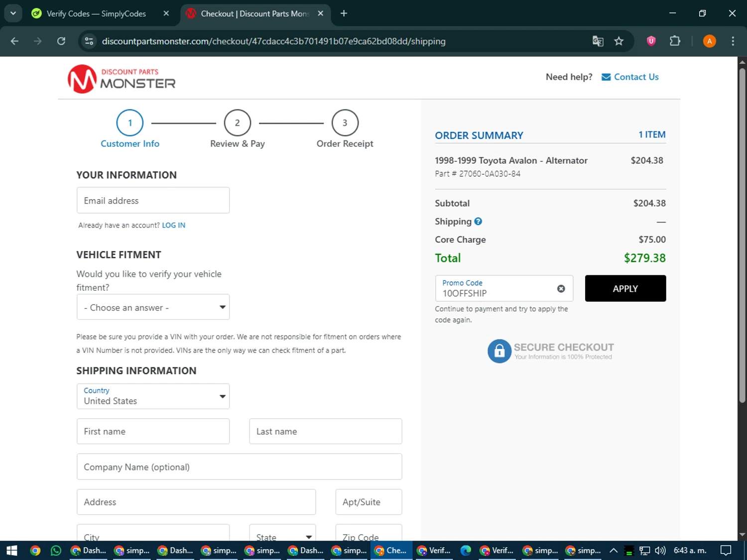This screenshot has height=560, width=747.
Task: Expand the vehicle fitment Choose an answer dropdown
Action: pyautogui.click(x=153, y=307)
